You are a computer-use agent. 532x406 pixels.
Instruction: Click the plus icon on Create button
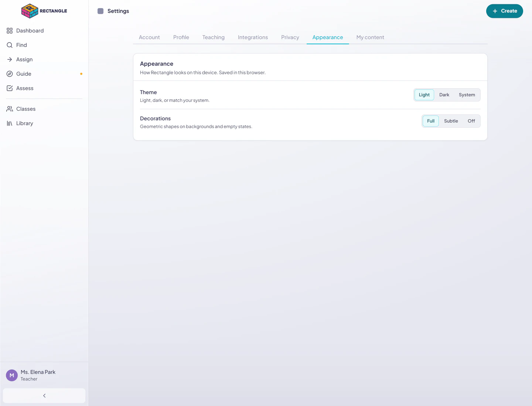click(495, 11)
